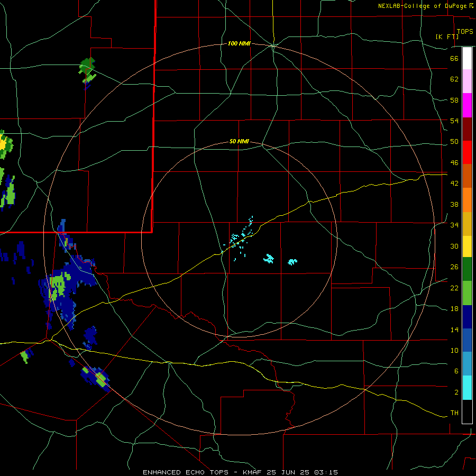Viewport: 476px width, 476px height.
Task: Click the "62" legend value
Action: click(454, 79)
